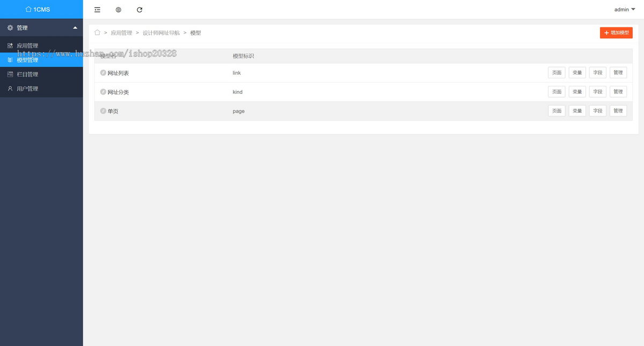Click the edit icon beside 网址列表
The image size is (644, 346).
pos(103,72)
